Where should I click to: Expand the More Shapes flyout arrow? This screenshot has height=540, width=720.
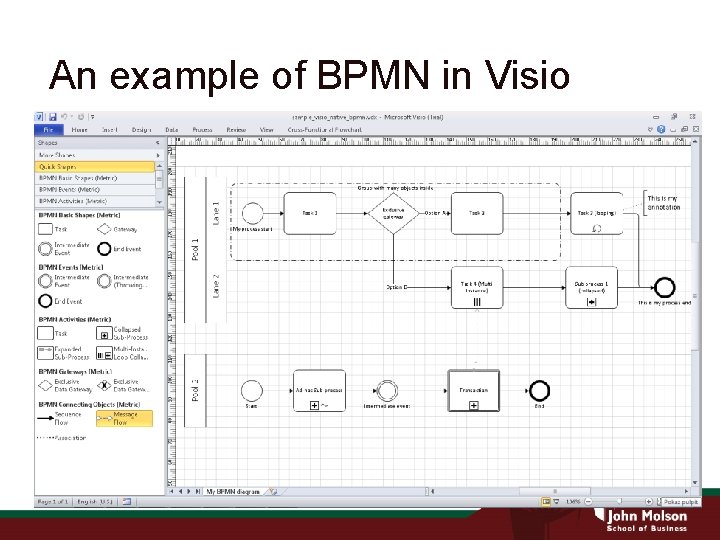(158, 155)
